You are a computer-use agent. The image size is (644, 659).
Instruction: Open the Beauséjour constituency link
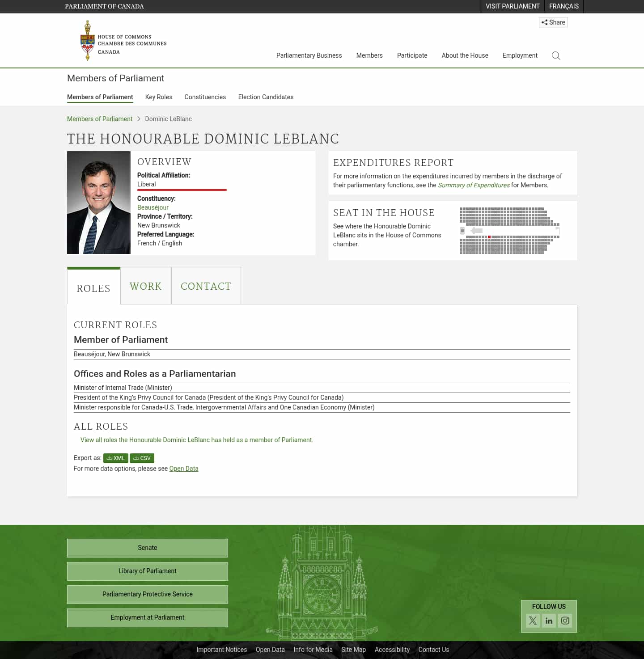pyautogui.click(x=153, y=207)
